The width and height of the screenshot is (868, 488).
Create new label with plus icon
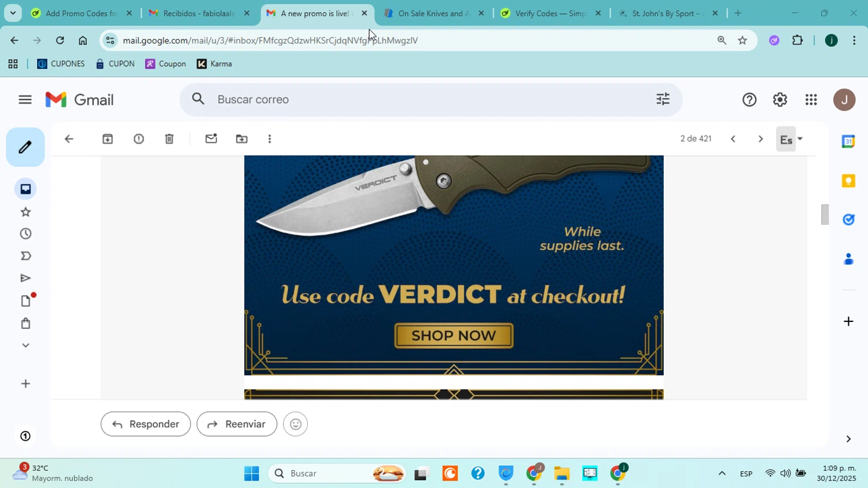pos(25,384)
